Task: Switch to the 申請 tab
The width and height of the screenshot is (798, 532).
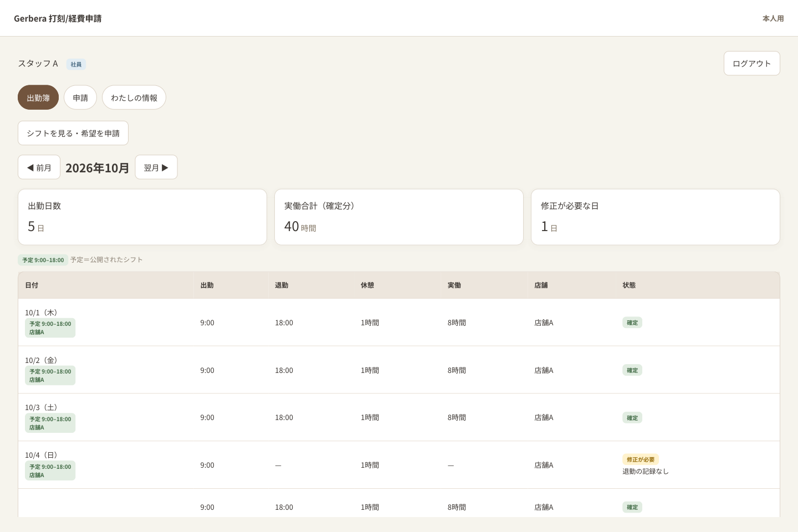Action: [80, 98]
